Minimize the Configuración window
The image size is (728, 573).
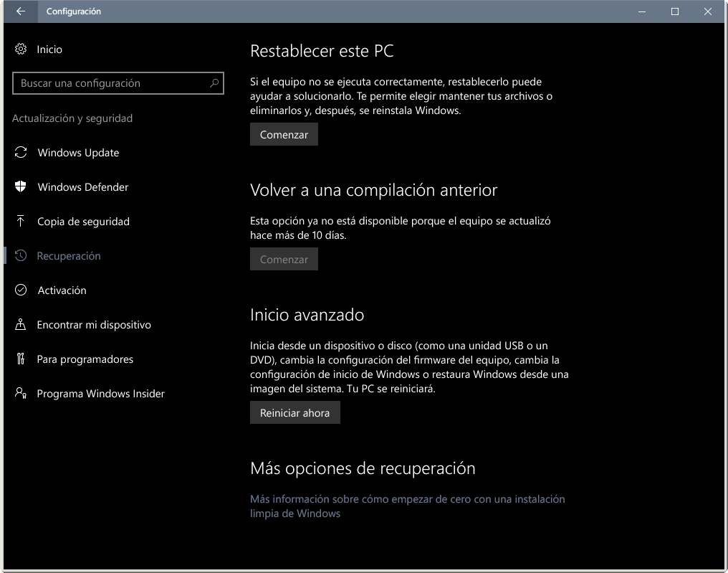[642, 11]
